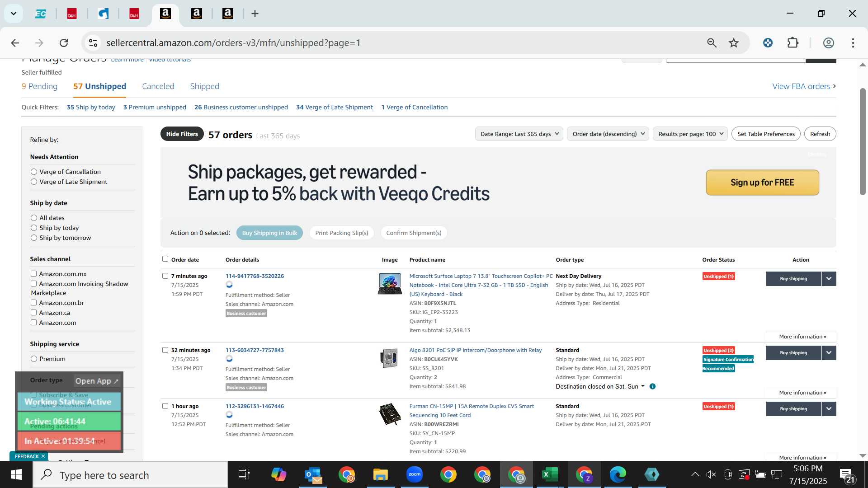The width and height of the screenshot is (868, 488).
Task: Launch Outlook from the taskbar
Action: tap(313, 475)
